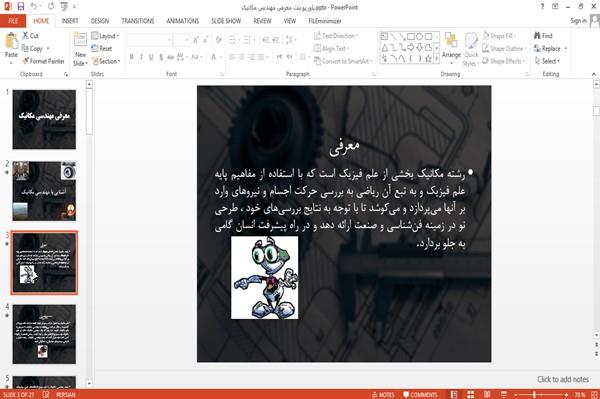Screen dimensions: 600x399
Task: Click Convert to SmartArt
Action: [342, 61]
